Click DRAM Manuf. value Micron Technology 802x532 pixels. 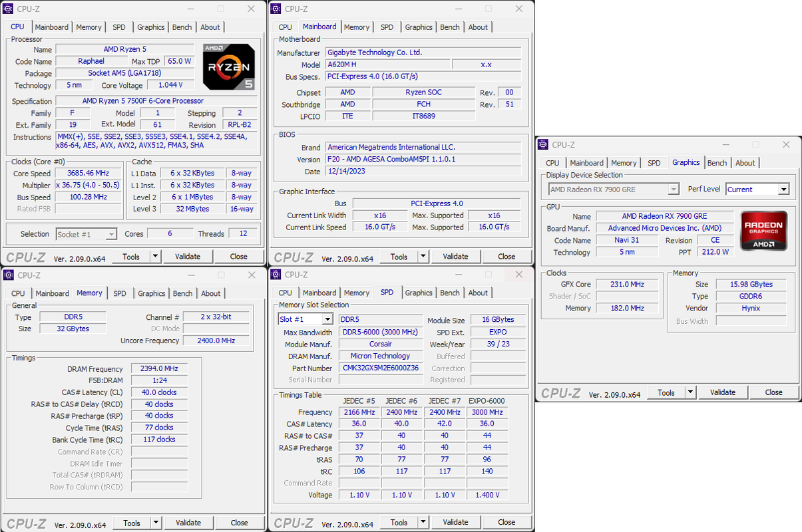(x=381, y=356)
